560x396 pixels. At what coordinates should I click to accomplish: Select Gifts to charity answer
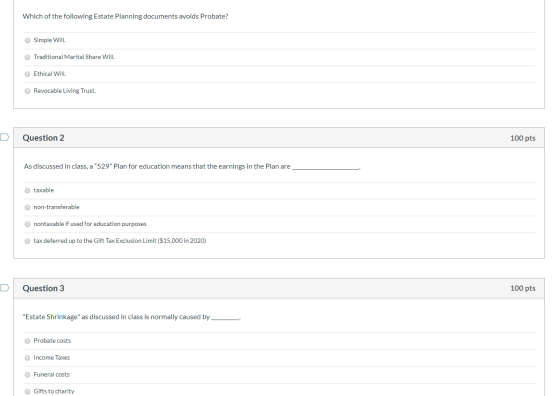[x=28, y=392]
